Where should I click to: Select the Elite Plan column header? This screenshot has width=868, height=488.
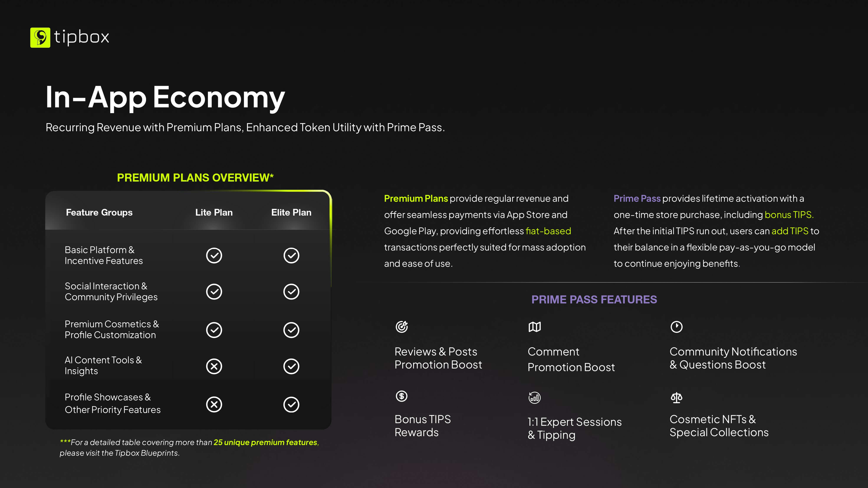click(291, 213)
